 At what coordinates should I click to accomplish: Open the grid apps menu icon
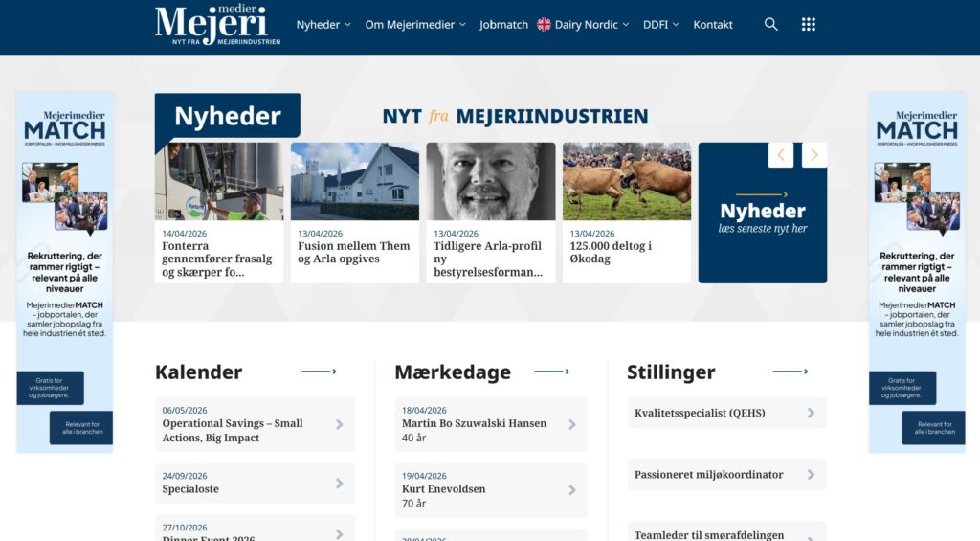coord(808,24)
